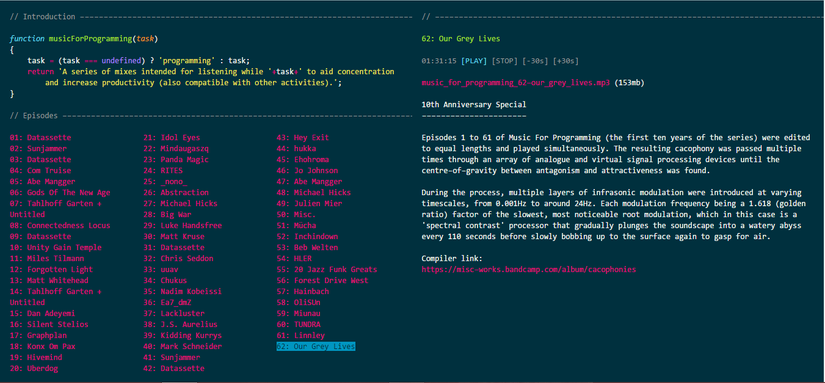Open episode 61: Linnley
The width and height of the screenshot is (825, 383).
click(301, 335)
